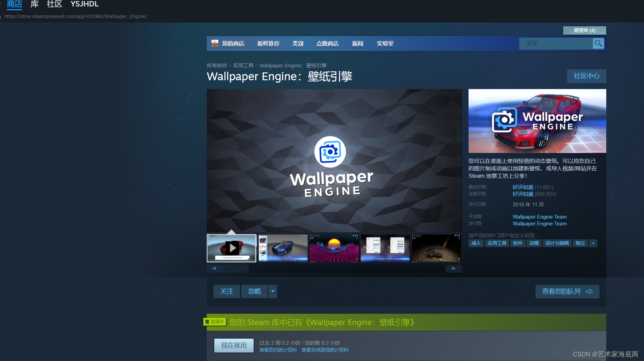The height and width of the screenshot is (361, 644).
Task: Open the developer Wallpaper Engine Team link
Action: pos(540,217)
